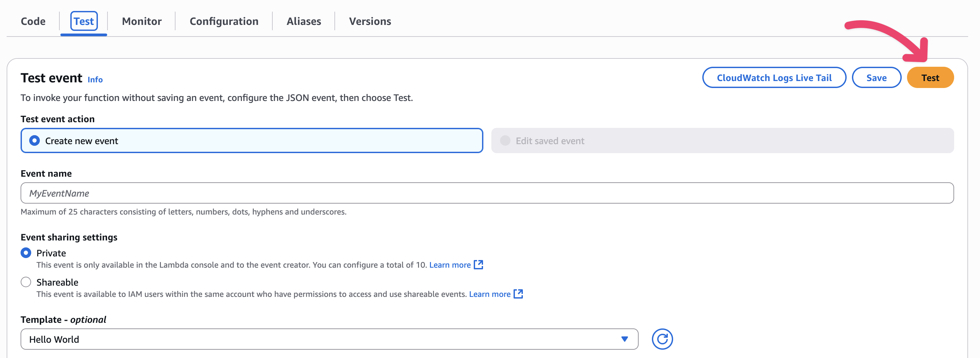Switch to the Monitor tab
This screenshot has width=980, height=358.
pos(142,21)
